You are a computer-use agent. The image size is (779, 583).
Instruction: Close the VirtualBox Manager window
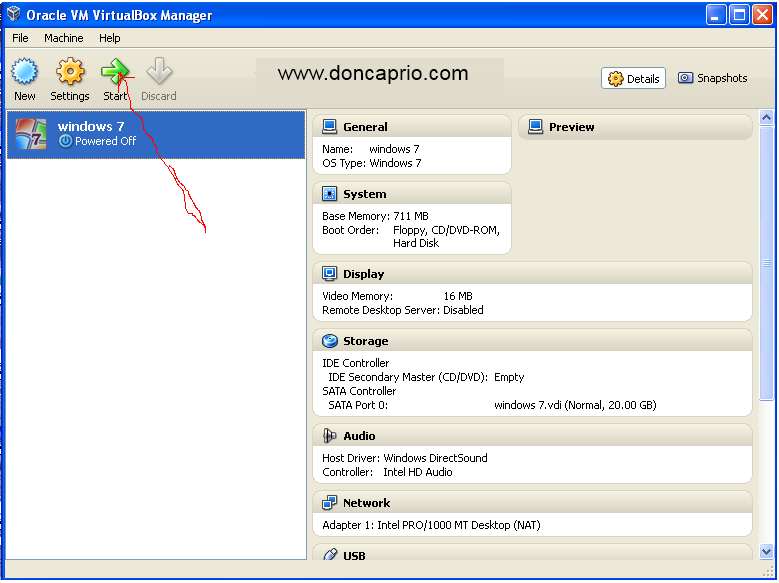(762, 15)
